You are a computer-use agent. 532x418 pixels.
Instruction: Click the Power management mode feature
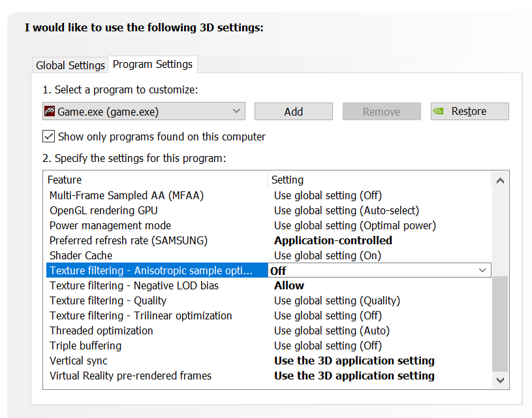pos(110,225)
